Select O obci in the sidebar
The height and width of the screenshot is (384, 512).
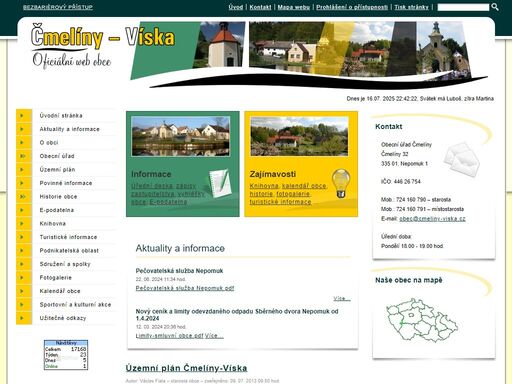49,143
